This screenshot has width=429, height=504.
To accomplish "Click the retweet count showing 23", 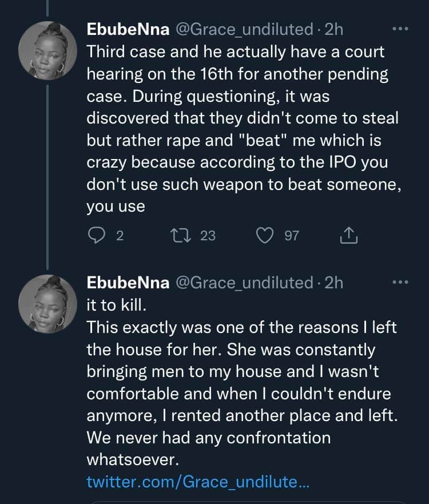I will pos(208,236).
